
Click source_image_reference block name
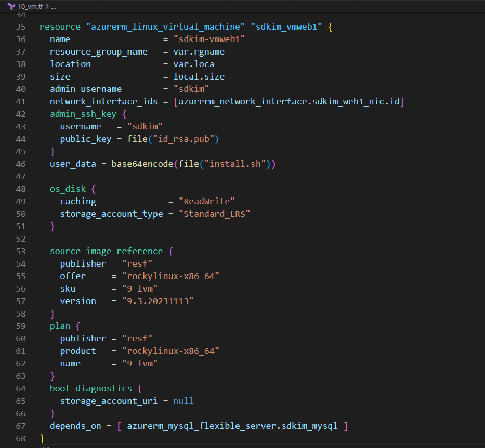107,252
